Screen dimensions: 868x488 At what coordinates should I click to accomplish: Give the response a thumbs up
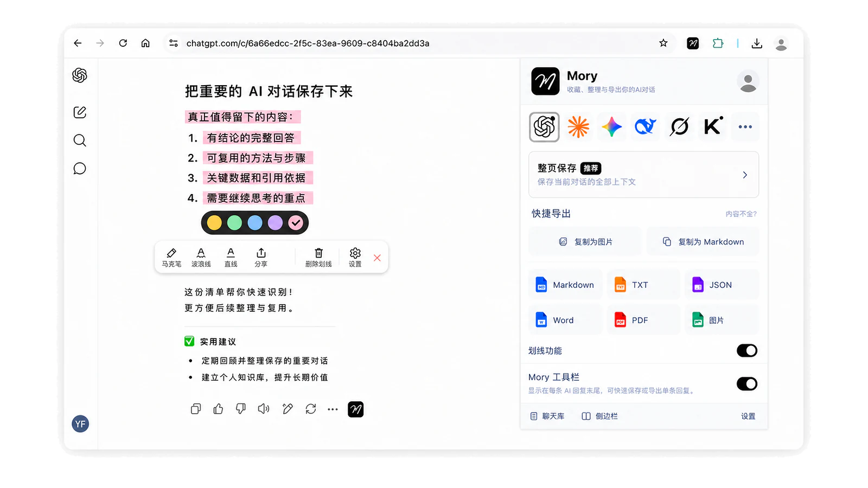(x=218, y=409)
